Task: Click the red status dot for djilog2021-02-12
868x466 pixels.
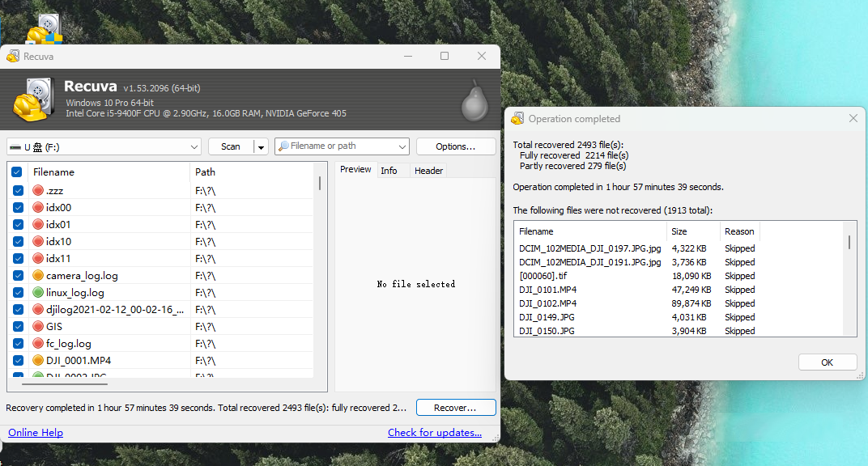Action: pyautogui.click(x=37, y=310)
